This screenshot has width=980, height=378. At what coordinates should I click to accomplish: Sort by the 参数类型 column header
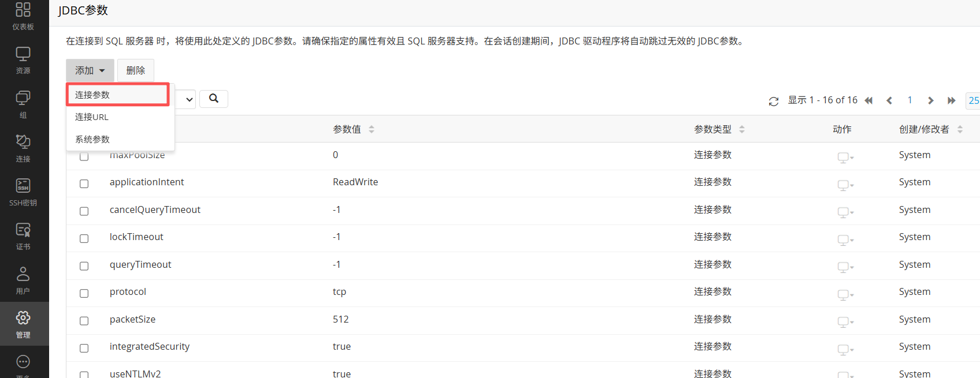719,129
